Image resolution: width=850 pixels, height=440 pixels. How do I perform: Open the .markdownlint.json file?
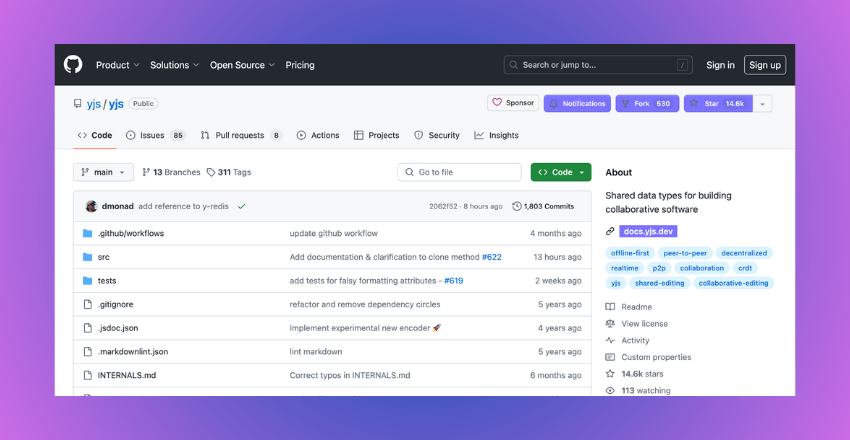click(133, 352)
